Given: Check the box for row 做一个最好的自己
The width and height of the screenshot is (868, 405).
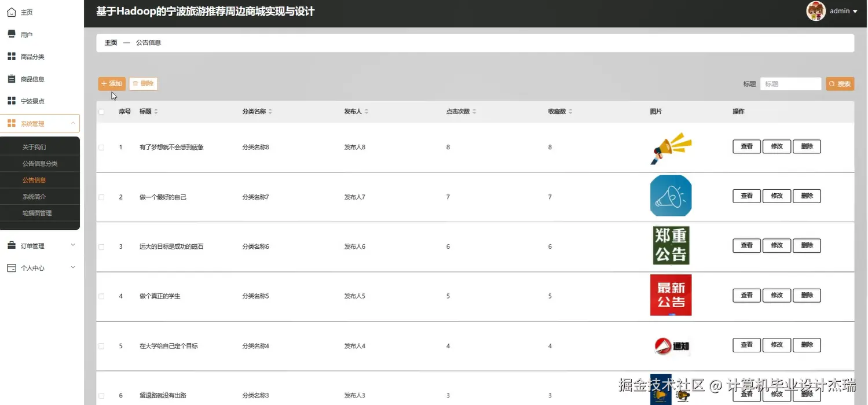Looking at the screenshot, I should coord(101,197).
